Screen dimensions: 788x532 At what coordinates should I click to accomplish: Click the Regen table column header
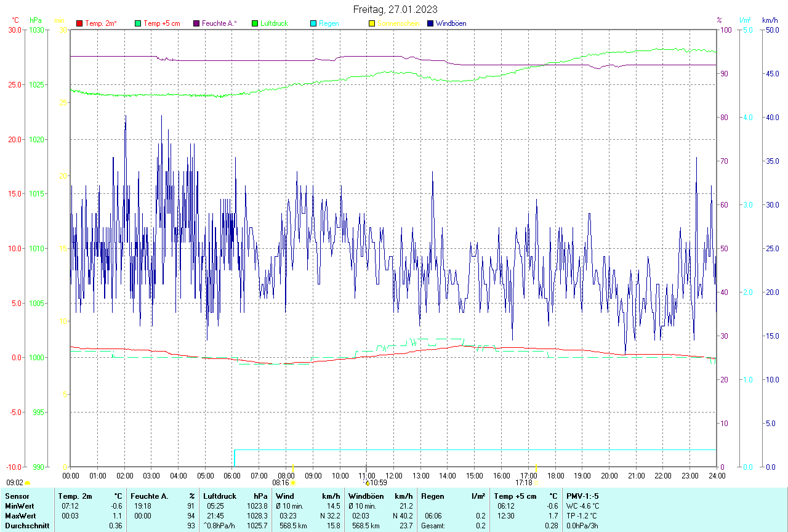[x=433, y=496]
